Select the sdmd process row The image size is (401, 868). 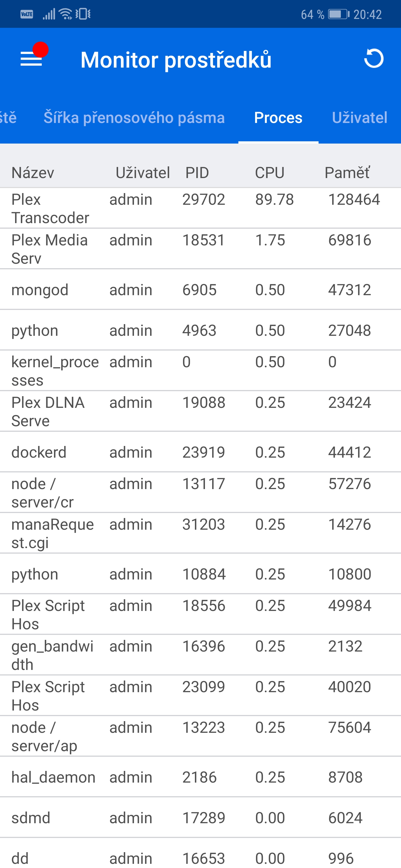pyautogui.click(x=200, y=818)
